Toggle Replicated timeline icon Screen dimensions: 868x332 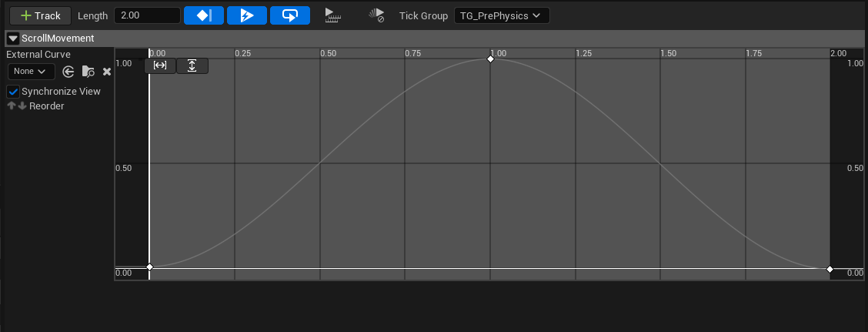tap(332, 15)
